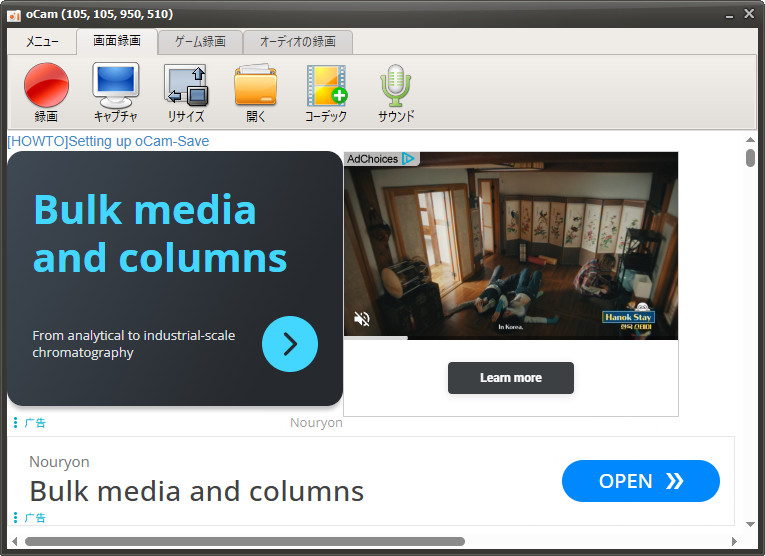This screenshot has width=765, height=556.
Task: Click the Hanok Stay video thumbnail
Action: point(511,246)
